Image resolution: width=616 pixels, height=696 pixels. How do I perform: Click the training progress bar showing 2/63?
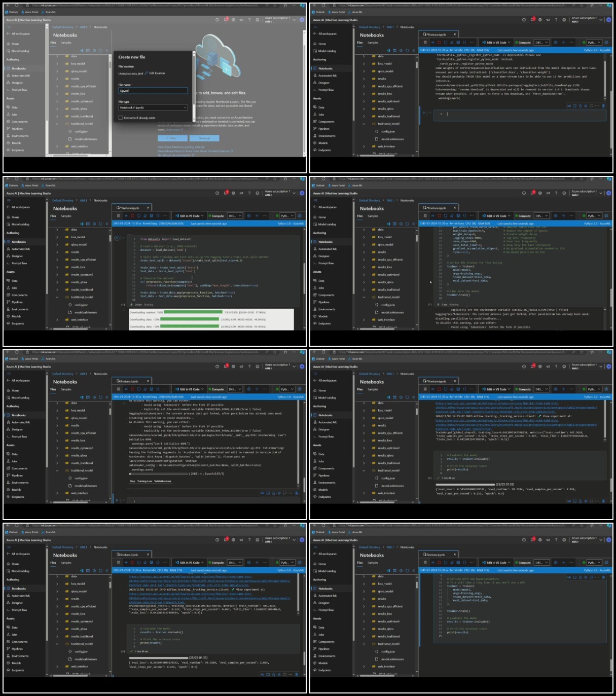(158, 474)
